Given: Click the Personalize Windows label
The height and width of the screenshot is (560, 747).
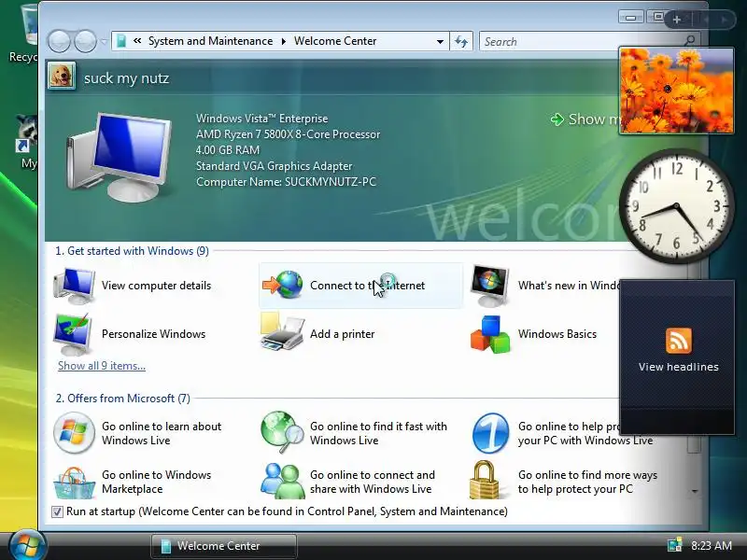Looking at the screenshot, I should 153,334.
